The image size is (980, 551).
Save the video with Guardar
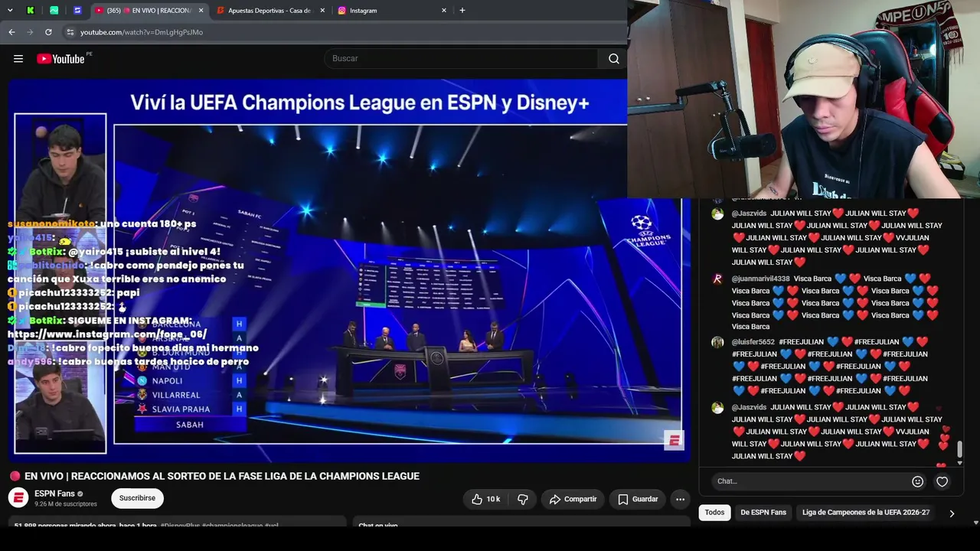point(638,499)
